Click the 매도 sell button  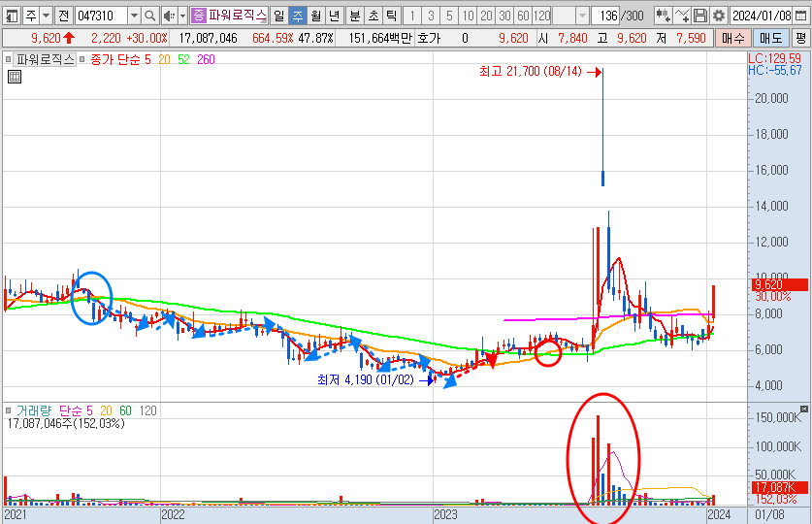pos(770,38)
